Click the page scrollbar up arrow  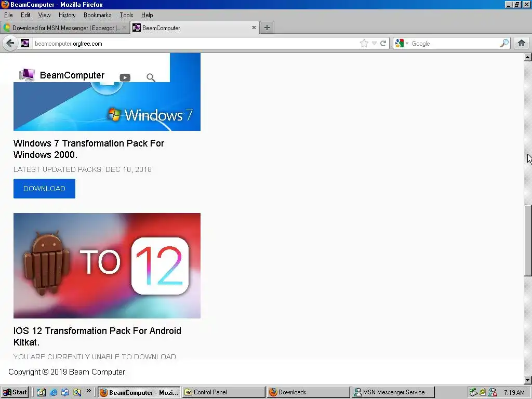(x=528, y=57)
